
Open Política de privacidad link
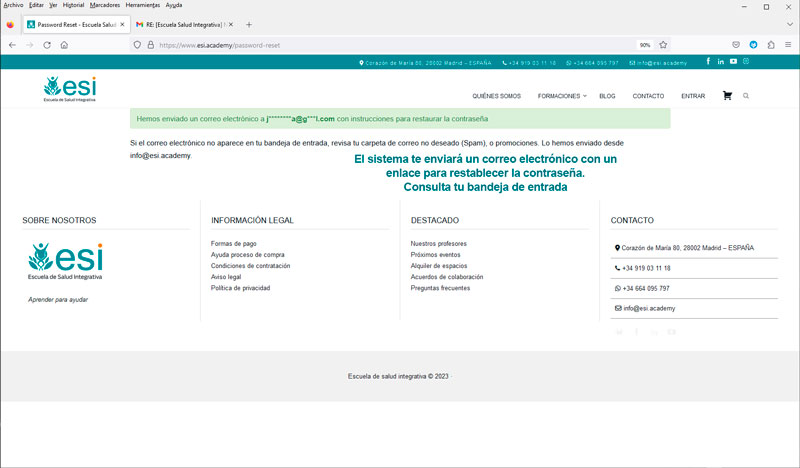click(240, 288)
